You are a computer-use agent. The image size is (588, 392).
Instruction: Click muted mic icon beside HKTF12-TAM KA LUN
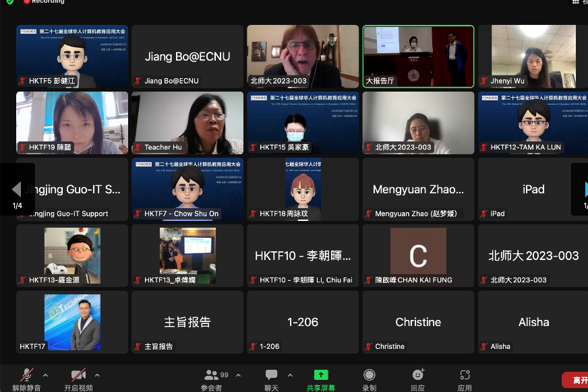point(484,147)
